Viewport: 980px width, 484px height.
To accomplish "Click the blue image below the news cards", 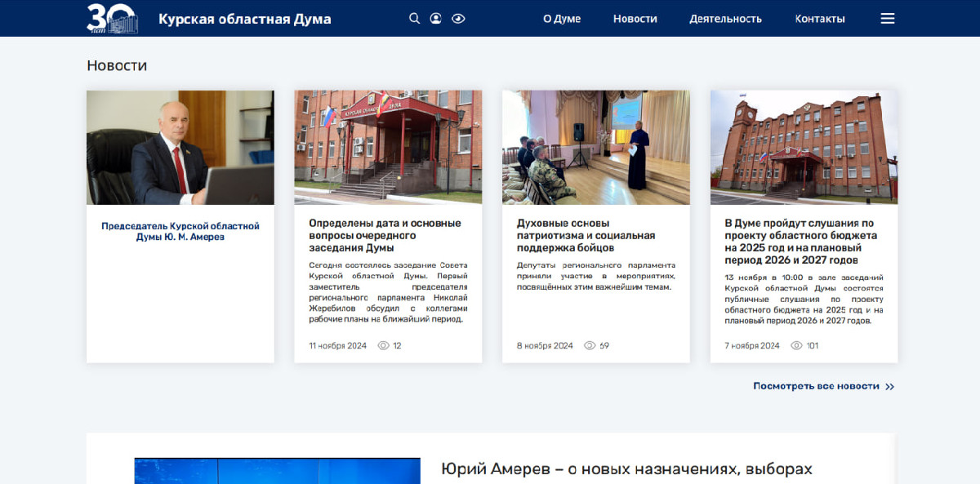I will (278, 471).
